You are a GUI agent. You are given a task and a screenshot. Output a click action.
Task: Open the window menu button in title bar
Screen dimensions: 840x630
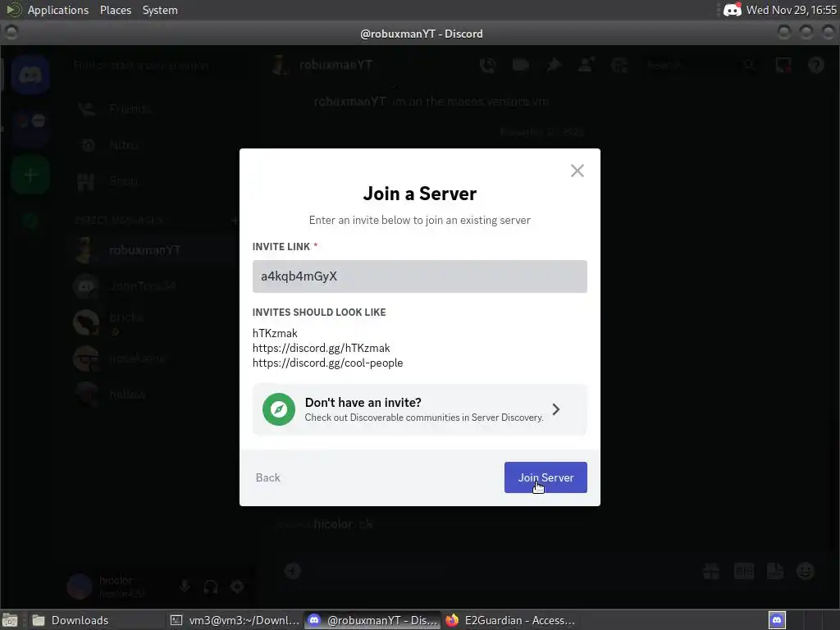(11, 33)
